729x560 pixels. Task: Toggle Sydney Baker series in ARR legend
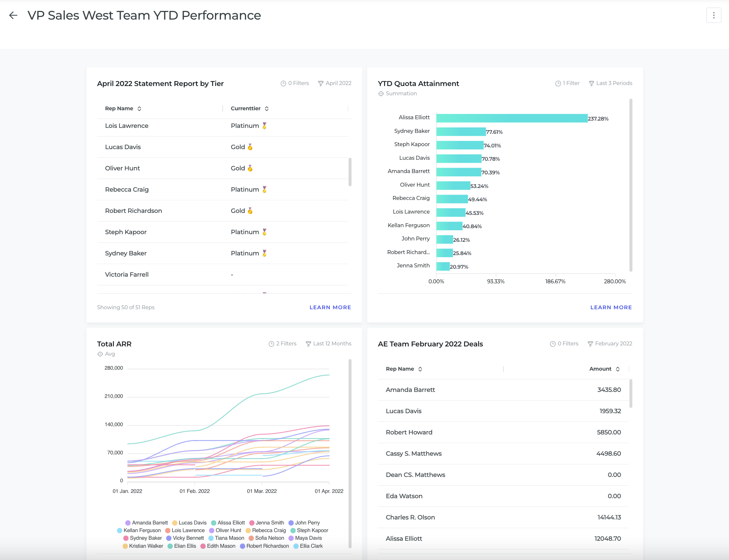coord(143,538)
